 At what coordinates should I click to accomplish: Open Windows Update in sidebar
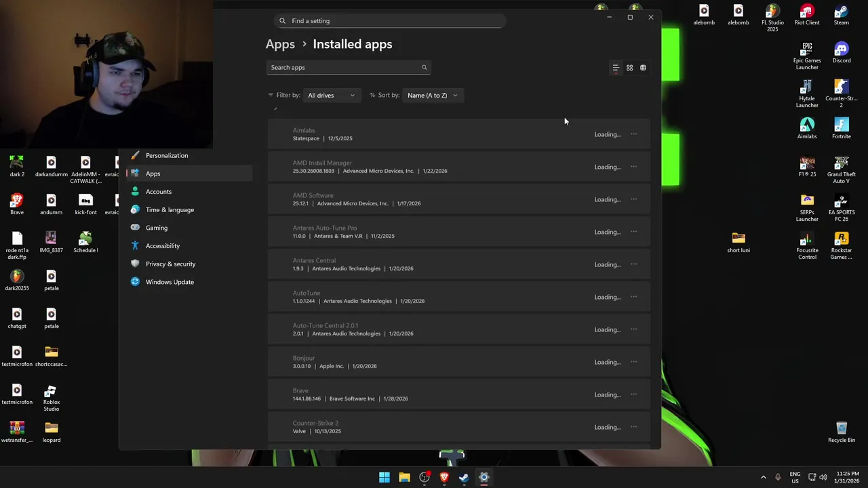tap(189, 282)
